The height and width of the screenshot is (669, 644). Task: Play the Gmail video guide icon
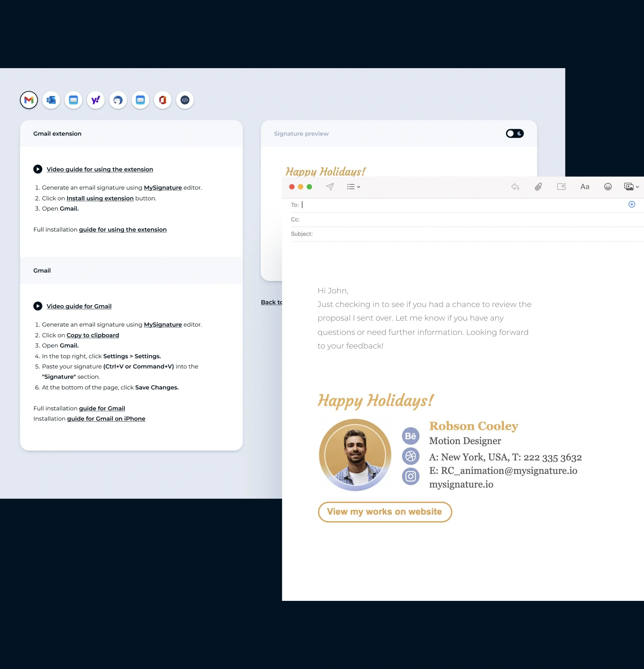point(38,306)
